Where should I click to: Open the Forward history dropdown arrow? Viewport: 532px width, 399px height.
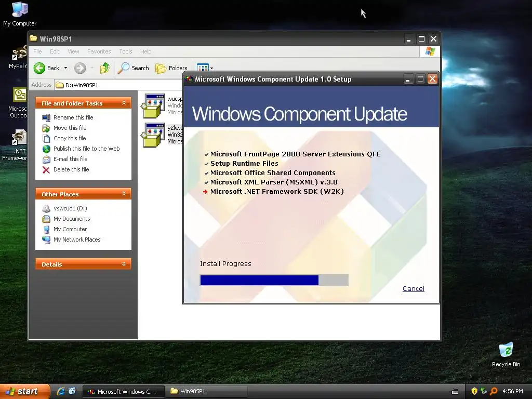(91, 68)
